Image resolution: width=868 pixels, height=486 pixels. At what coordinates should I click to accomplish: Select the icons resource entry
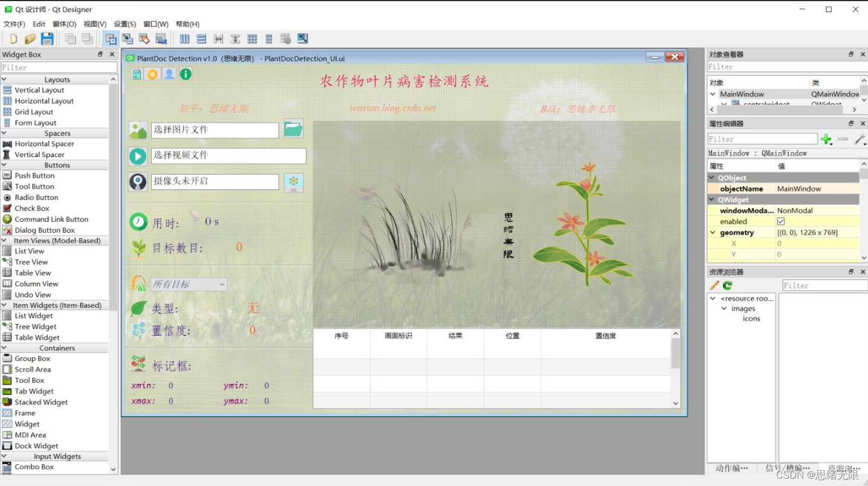pyautogui.click(x=751, y=319)
